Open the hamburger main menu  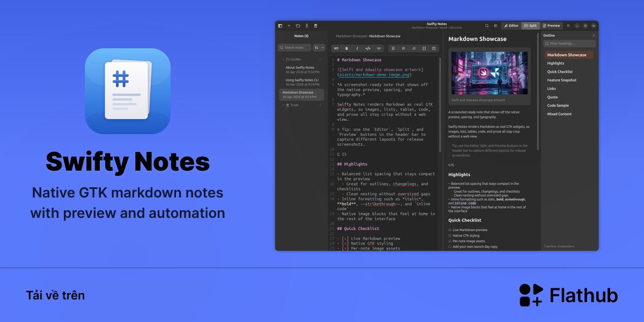[568, 26]
